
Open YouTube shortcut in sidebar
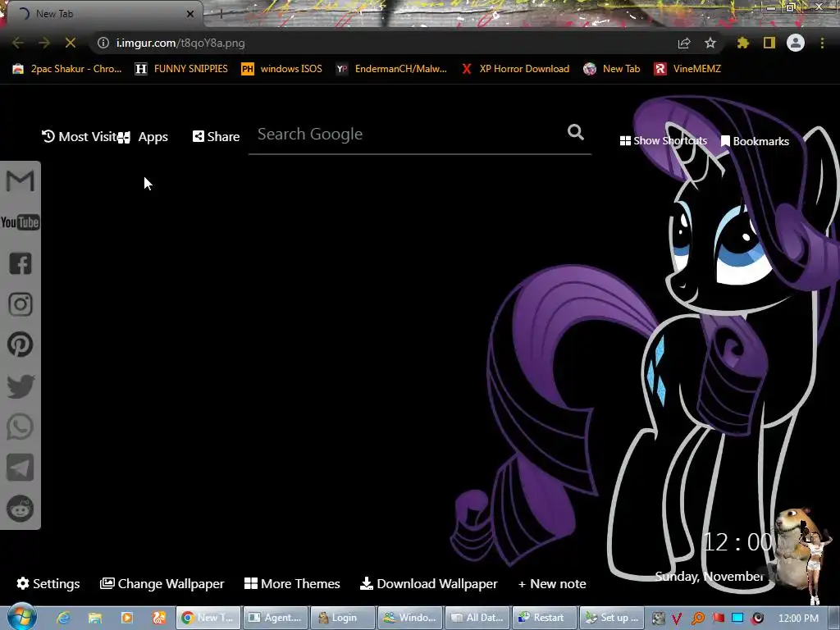point(20,222)
